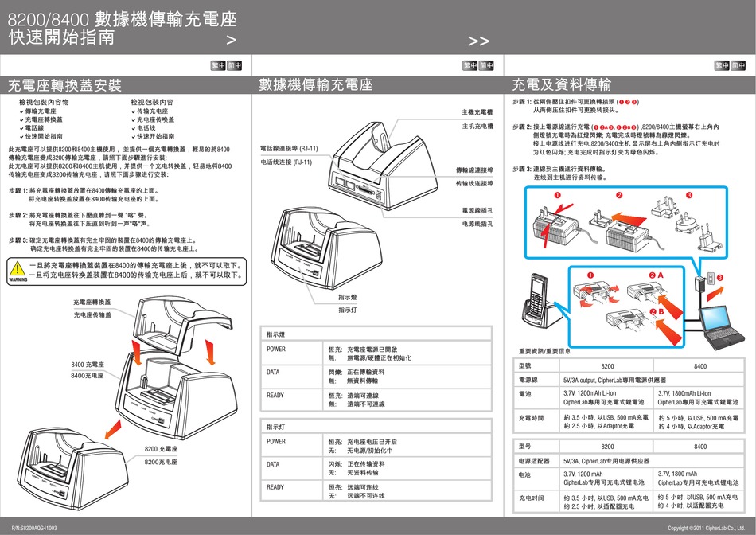Click the diagram label "8400 充電座"
The width and height of the screenshot is (756, 535).
(88, 365)
